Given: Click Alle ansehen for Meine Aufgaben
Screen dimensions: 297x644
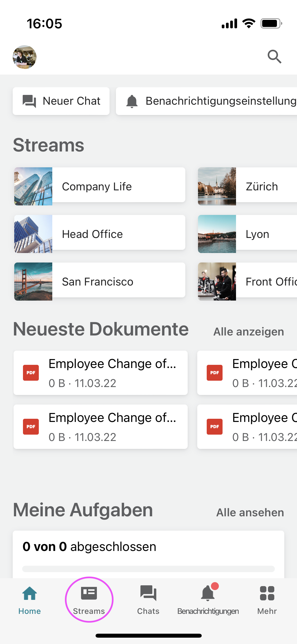Looking at the screenshot, I should pos(250,513).
